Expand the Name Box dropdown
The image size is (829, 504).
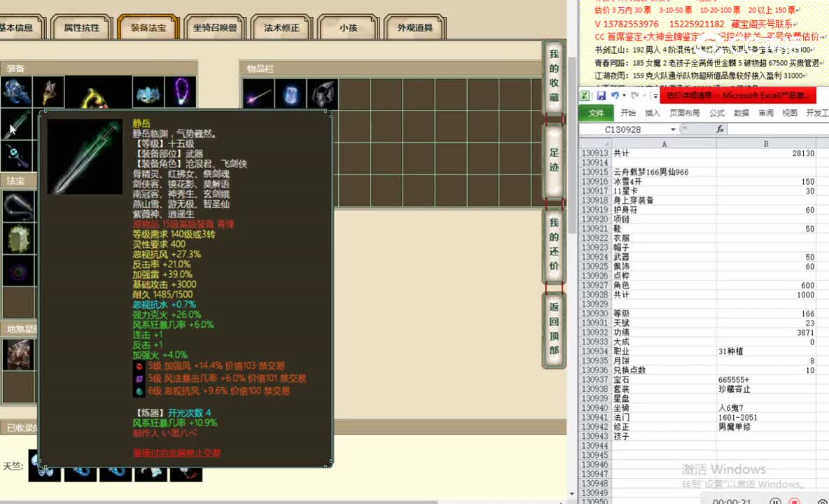673,129
